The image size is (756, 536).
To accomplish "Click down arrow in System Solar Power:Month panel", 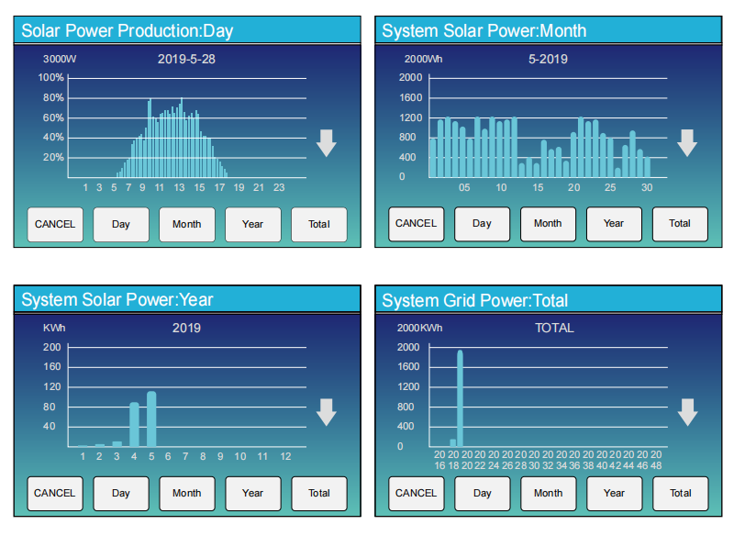I will [x=687, y=143].
